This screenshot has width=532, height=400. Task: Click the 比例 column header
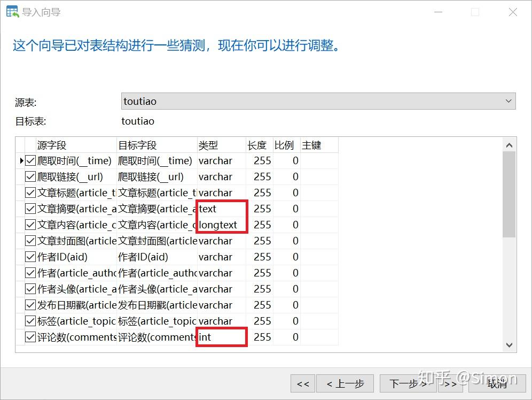click(x=286, y=145)
